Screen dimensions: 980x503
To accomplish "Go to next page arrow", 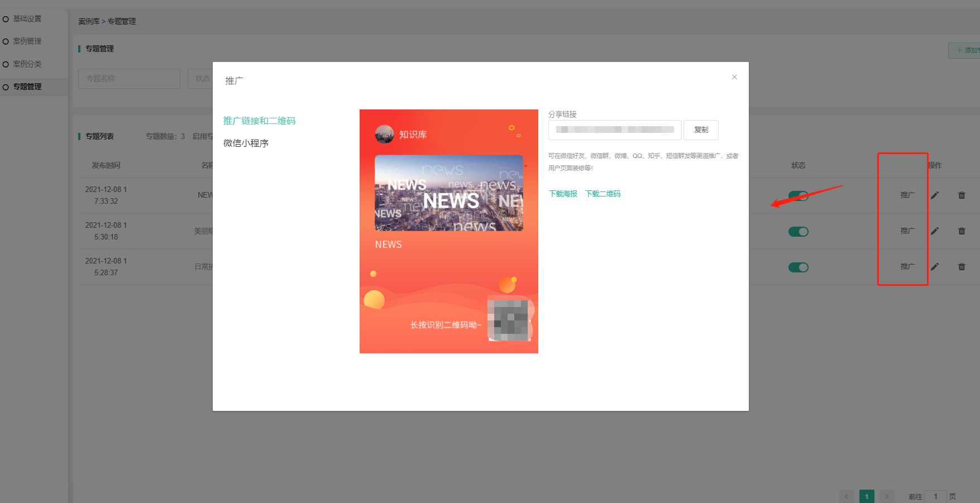I will (x=886, y=496).
